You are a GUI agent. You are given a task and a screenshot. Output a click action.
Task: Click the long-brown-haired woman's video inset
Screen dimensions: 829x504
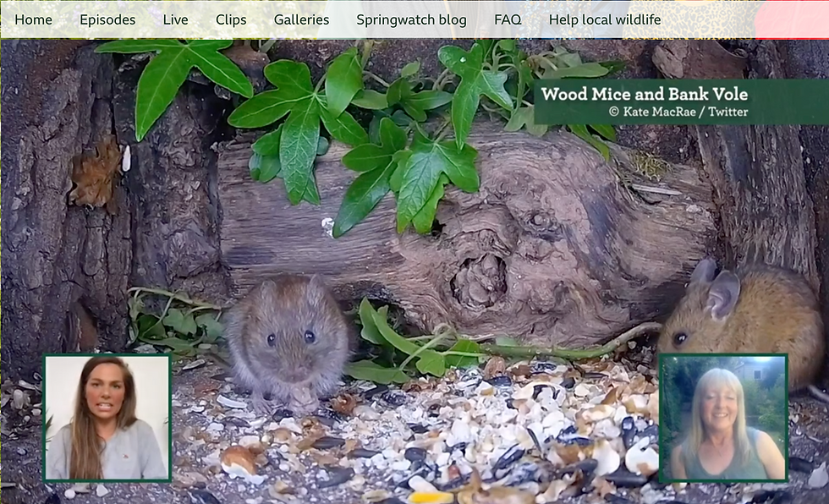coord(107,418)
